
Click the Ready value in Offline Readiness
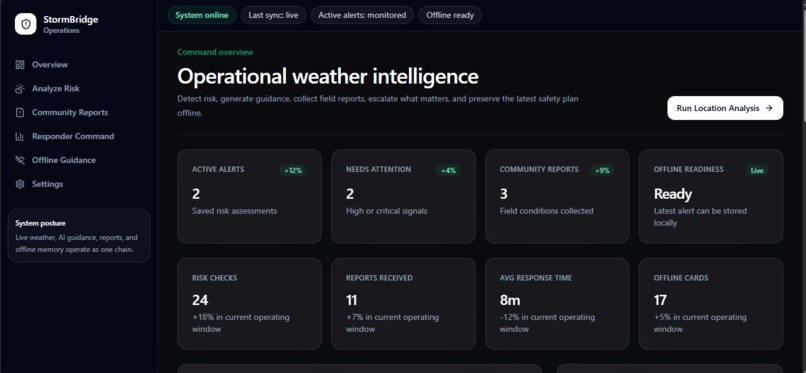point(672,194)
